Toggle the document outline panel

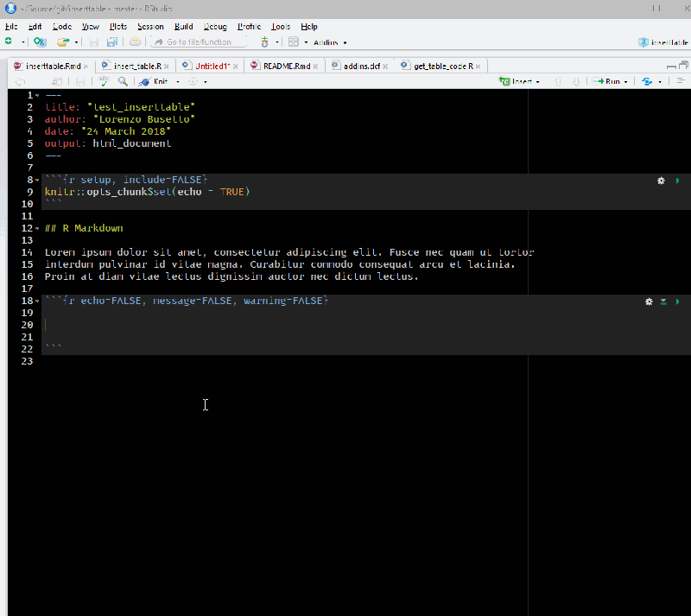680,81
